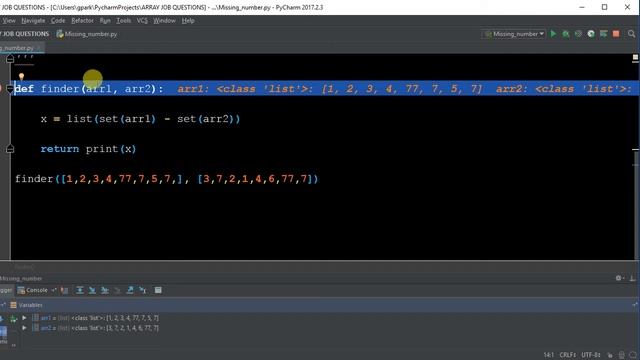
Task: Click Step Over in debugger toolbar
Action: (80, 290)
